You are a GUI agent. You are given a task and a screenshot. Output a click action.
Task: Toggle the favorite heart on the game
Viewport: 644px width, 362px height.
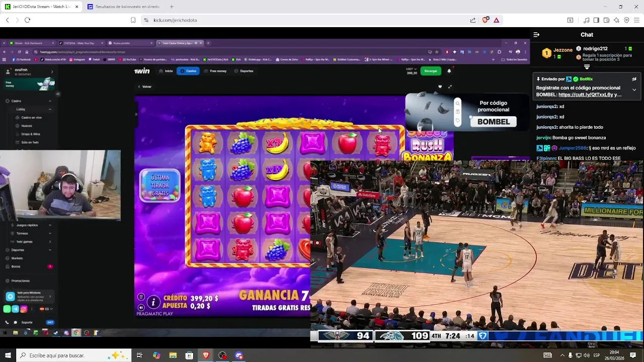pos(440,86)
